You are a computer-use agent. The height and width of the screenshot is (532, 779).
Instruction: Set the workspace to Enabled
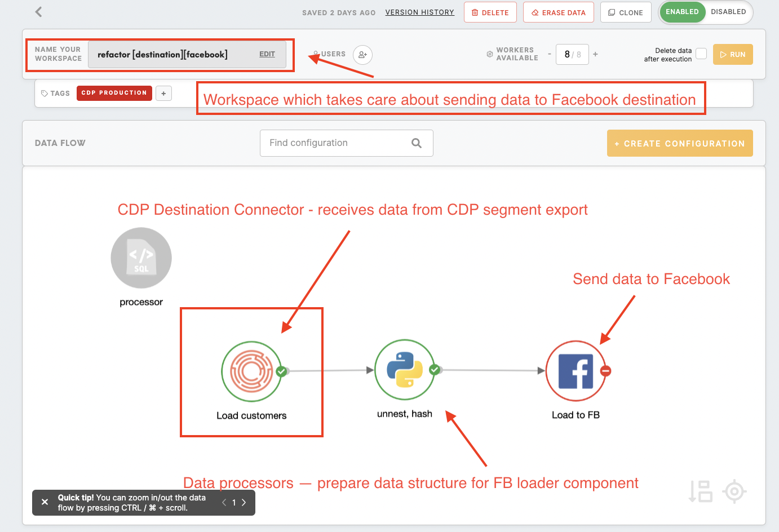coord(682,12)
